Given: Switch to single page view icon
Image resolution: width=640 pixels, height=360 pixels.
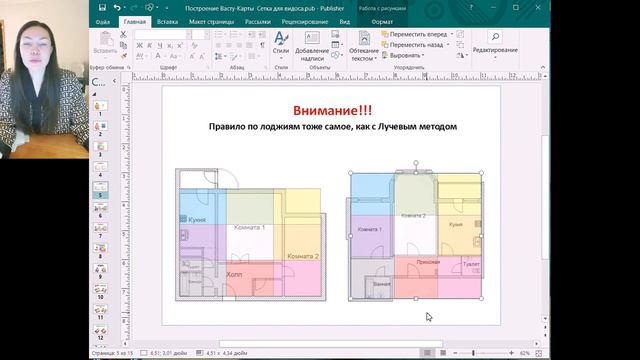Looking at the screenshot, I should click(x=427, y=353).
